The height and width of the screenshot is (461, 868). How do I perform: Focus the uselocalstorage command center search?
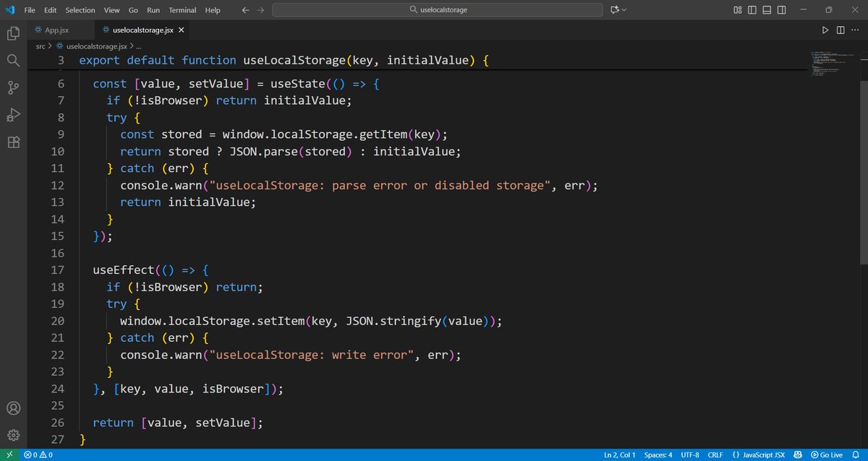(437, 10)
